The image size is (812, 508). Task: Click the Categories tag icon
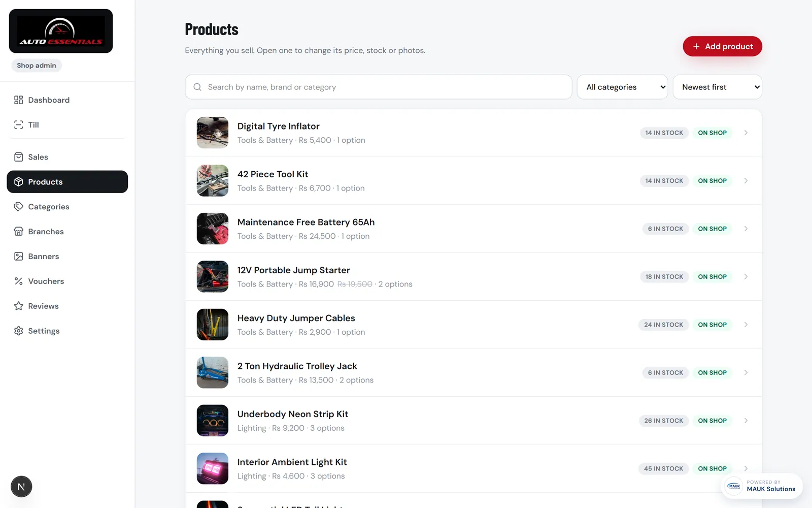tap(19, 207)
